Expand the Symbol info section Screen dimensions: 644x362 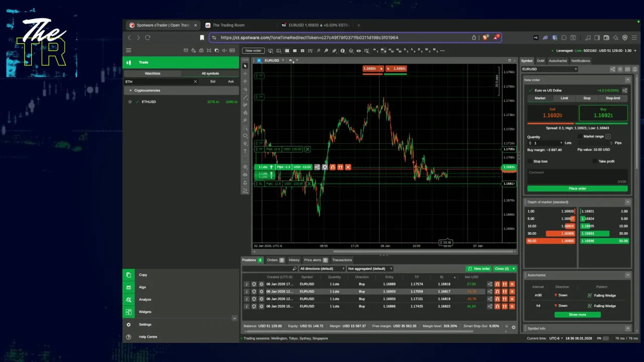coord(627,329)
